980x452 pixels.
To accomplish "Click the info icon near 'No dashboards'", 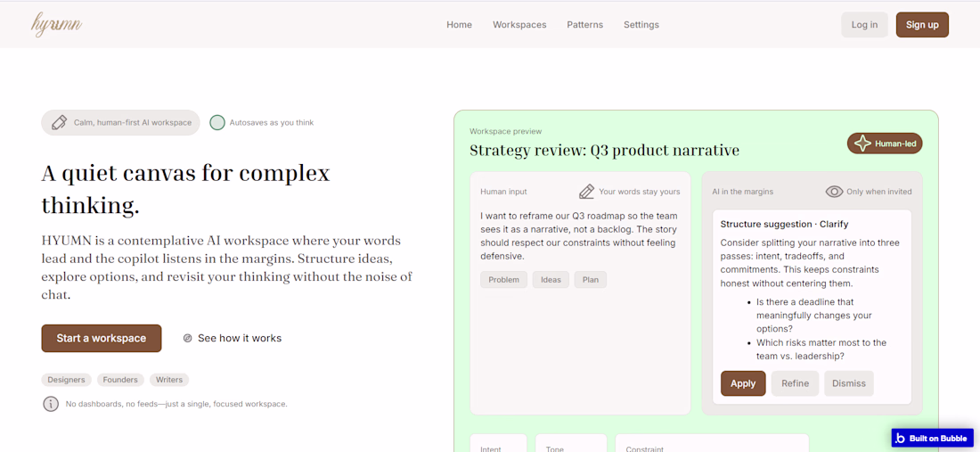I will (51, 404).
